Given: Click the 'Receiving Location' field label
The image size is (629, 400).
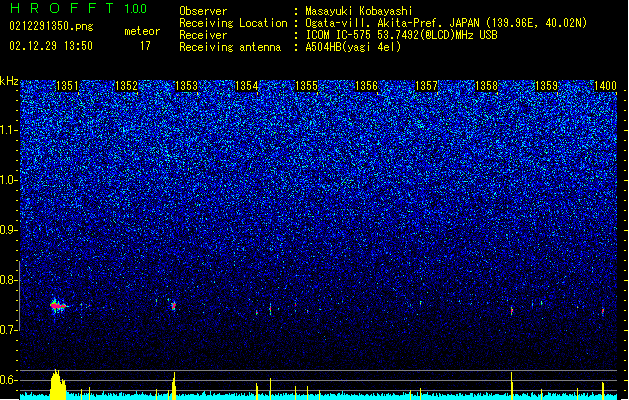Looking at the screenshot, I should click(x=233, y=23).
